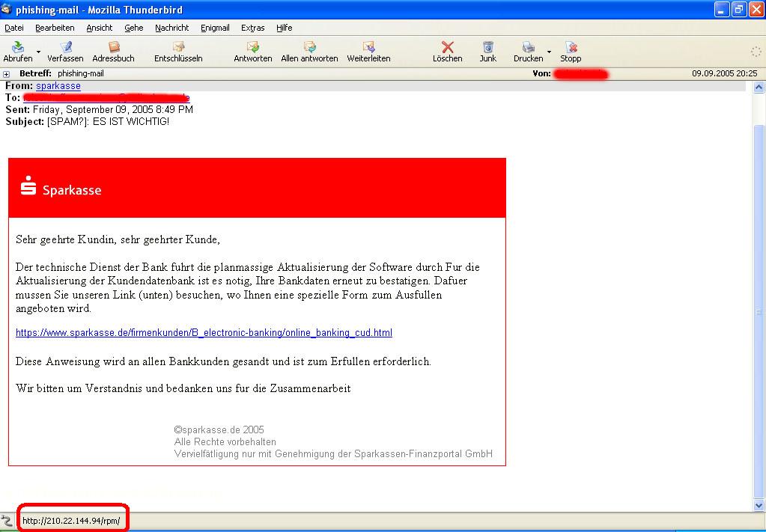Minimize the Thunderbird window
Screen dimensions: 766x532
(722, 10)
